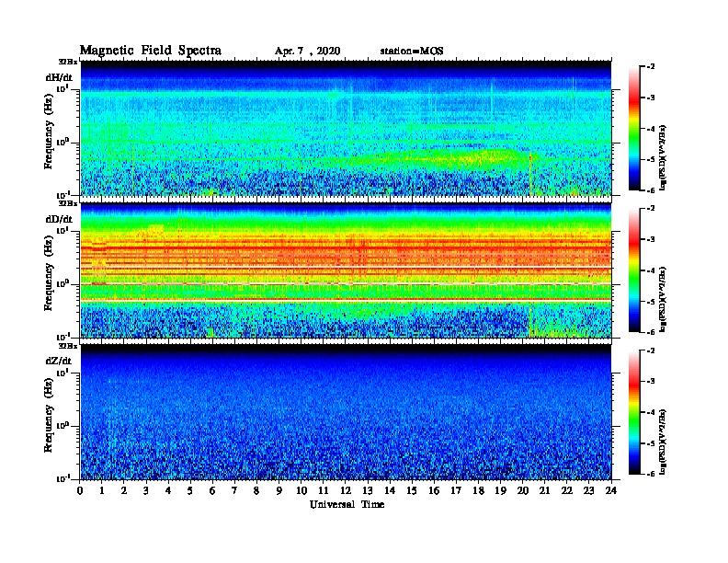This screenshot has height=563, width=728.
Task: Click the "2" hour tick label on time axis
Action: pos(124,490)
